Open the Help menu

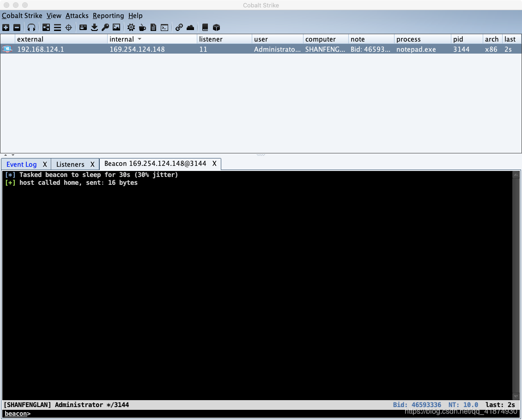point(135,16)
